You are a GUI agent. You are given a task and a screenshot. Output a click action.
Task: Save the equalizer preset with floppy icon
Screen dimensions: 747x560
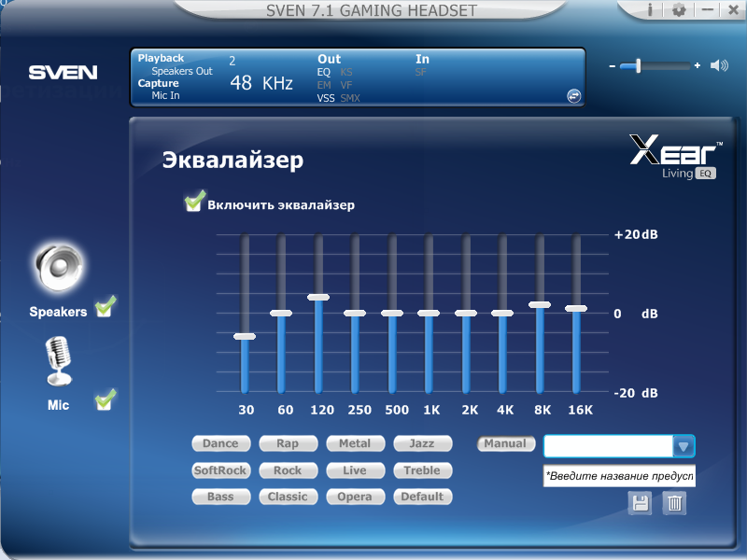(x=640, y=503)
